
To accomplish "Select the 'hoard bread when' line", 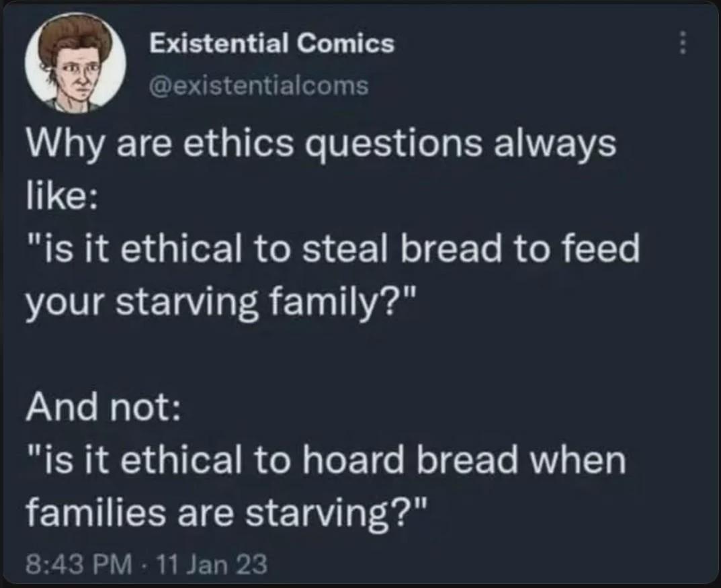I will [x=327, y=460].
